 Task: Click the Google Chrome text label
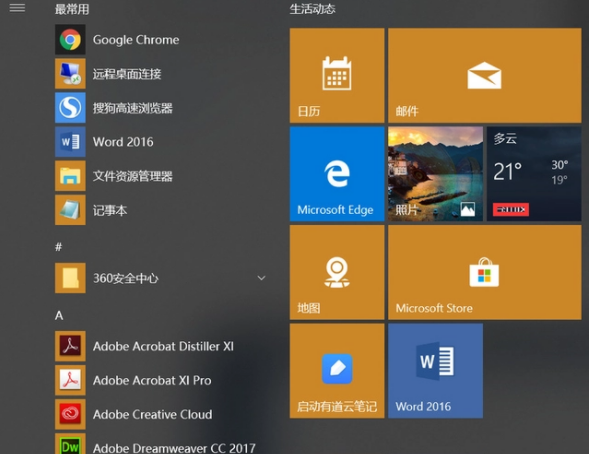[x=136, y=40]
